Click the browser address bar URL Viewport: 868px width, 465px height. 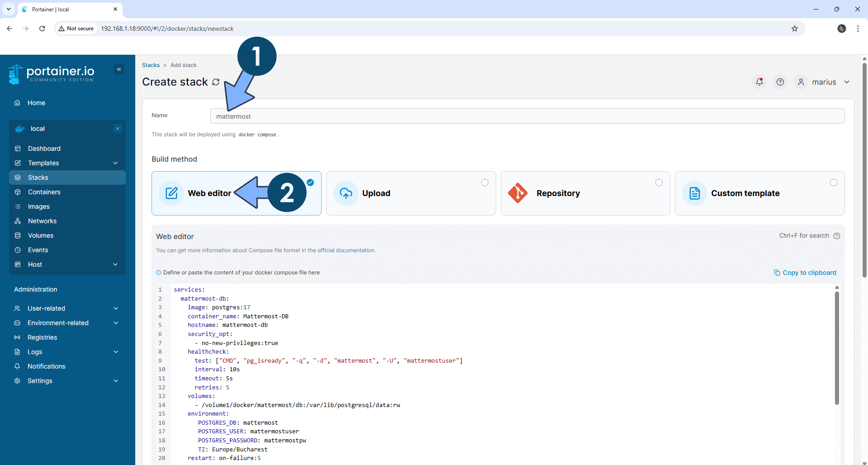tap(167, 29)
